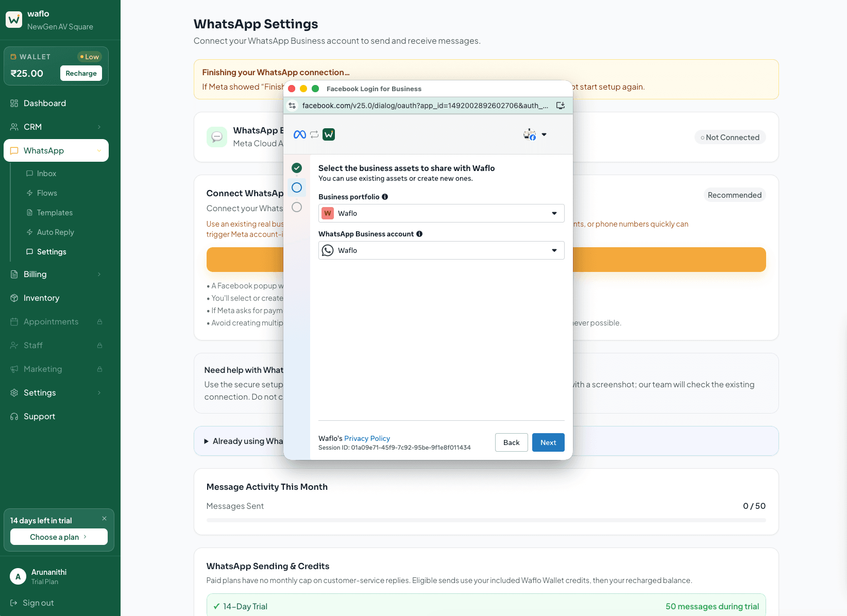Expand the Already using WhatsApp section

point(486,441)
